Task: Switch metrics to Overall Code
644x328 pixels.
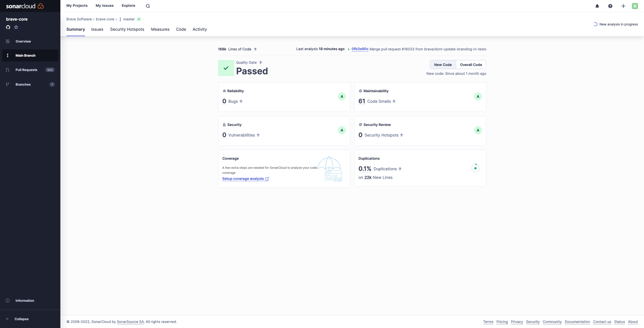Action: click(471, 64)
